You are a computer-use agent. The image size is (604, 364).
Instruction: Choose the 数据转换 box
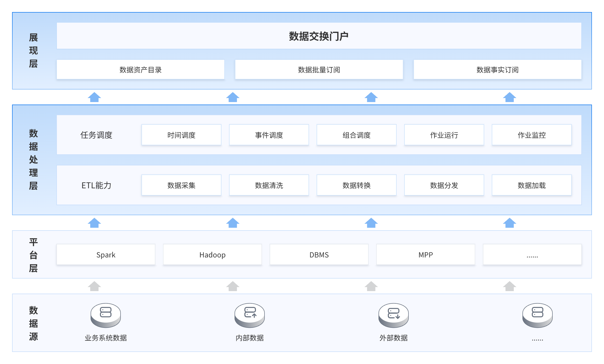pos(356,185)
